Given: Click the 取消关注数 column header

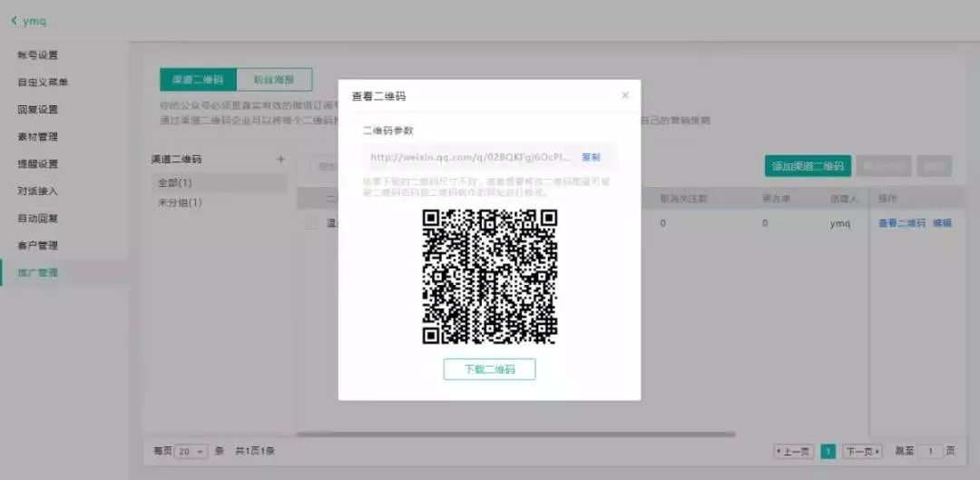Looking at the screenshot, I should pyautogui.click(x=683, y=198).
